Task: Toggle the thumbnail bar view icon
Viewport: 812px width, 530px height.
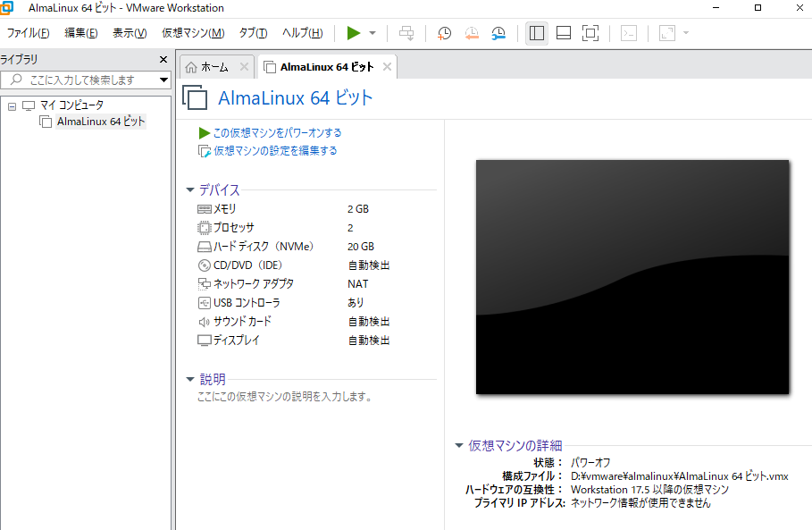Action: point(564,33)
